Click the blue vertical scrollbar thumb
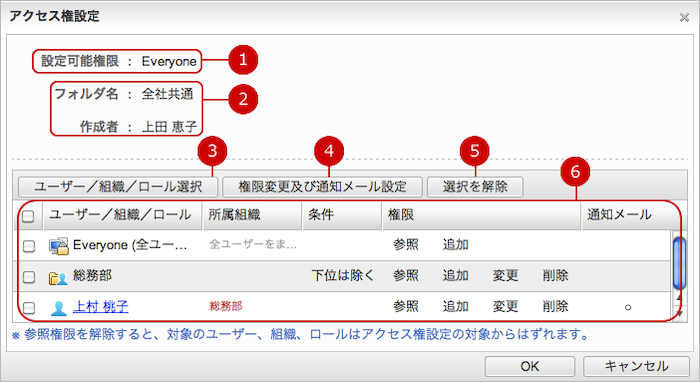700x382 pixels. [679, 264]
